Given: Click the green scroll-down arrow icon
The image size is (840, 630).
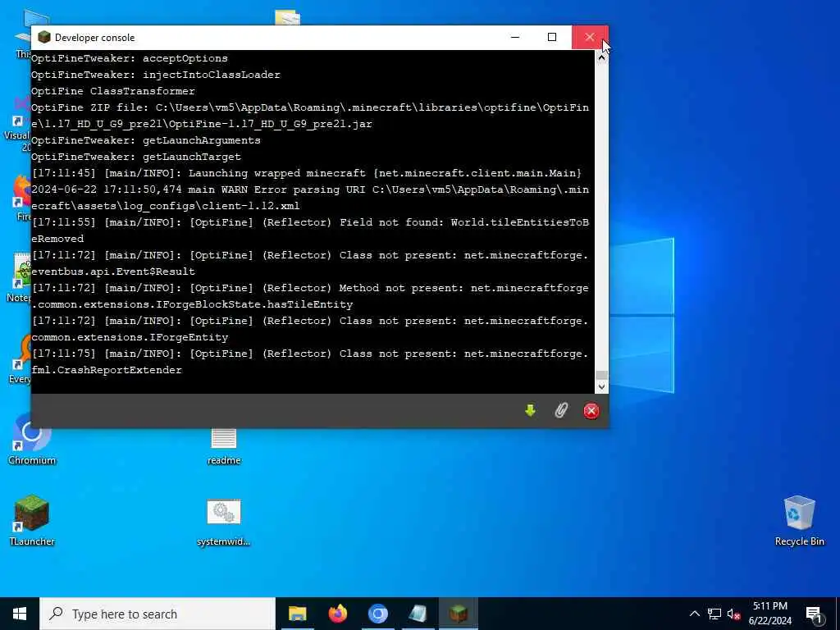Looking at the screenshot, I should tap(531, 411).
